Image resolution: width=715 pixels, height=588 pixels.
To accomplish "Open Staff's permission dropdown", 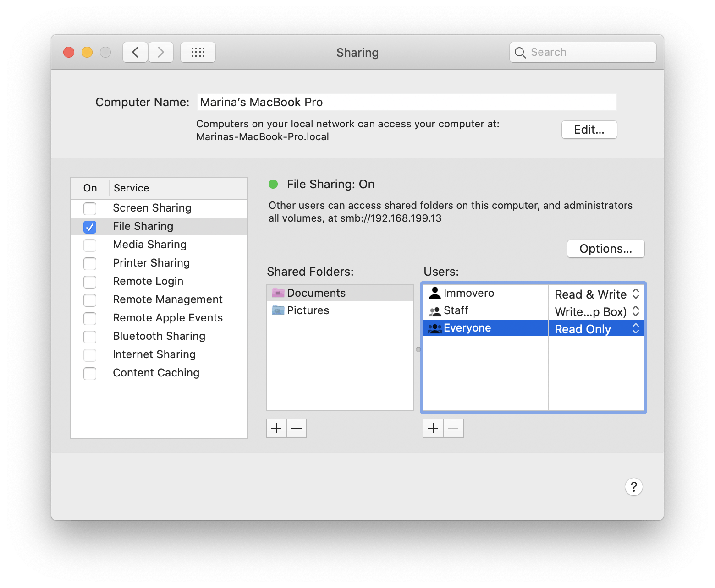I will tap(635, 311).
